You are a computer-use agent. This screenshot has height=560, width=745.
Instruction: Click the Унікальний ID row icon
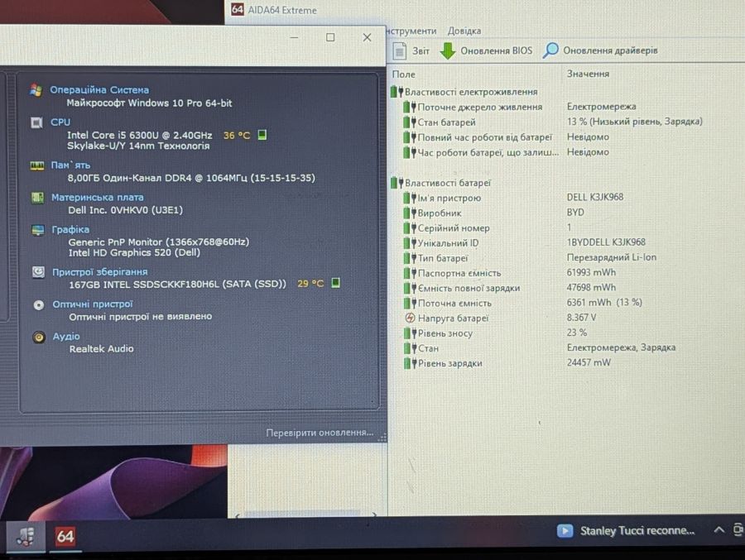(x=410, y=243)
